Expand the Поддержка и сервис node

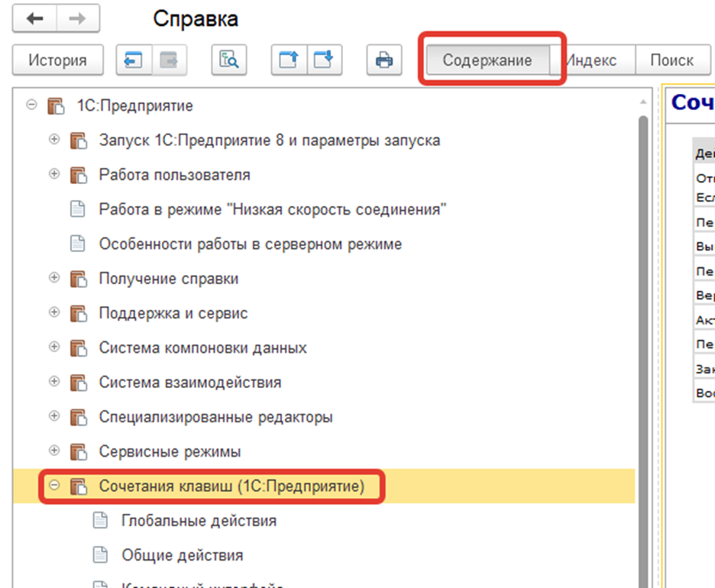point(53,312)
